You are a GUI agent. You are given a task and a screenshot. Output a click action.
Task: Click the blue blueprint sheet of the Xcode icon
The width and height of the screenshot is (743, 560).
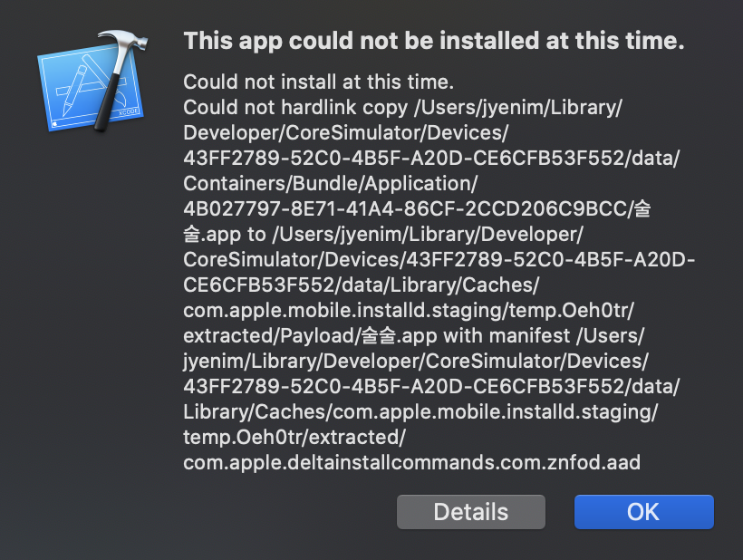point(90,89)
